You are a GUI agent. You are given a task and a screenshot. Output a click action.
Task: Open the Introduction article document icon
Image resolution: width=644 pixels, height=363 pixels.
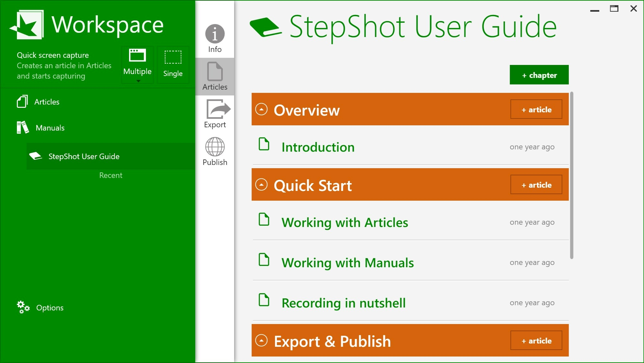pos(264,144)
